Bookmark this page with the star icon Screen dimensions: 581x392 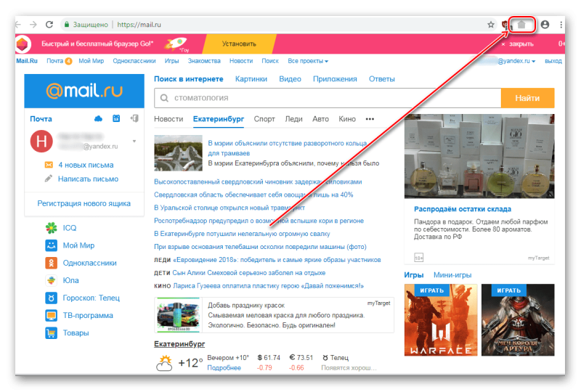[491, 25]
